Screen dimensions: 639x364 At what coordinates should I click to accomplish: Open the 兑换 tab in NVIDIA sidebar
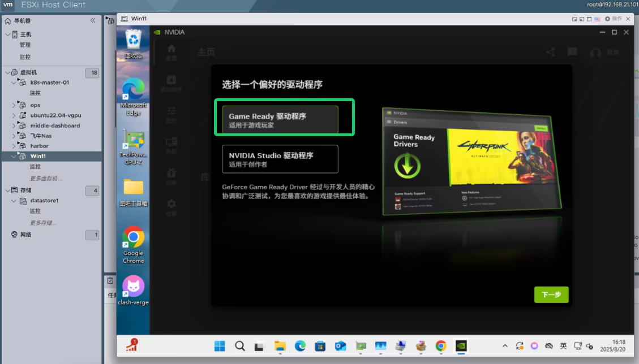[171, 176]
